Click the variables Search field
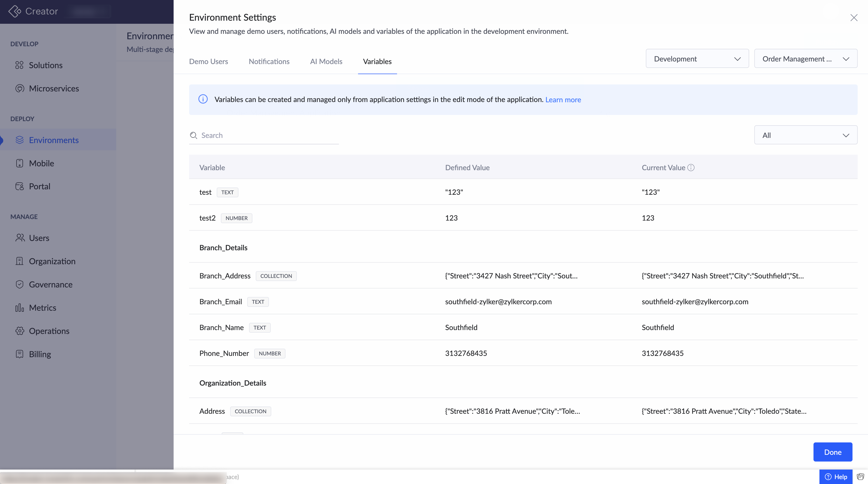The width and height of the screenshot is (868, 484). pyautogui.click(x=266, y=135)
